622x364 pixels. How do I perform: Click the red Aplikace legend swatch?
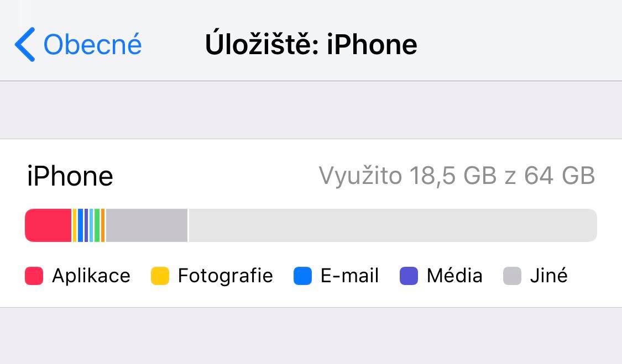(34, 276)
